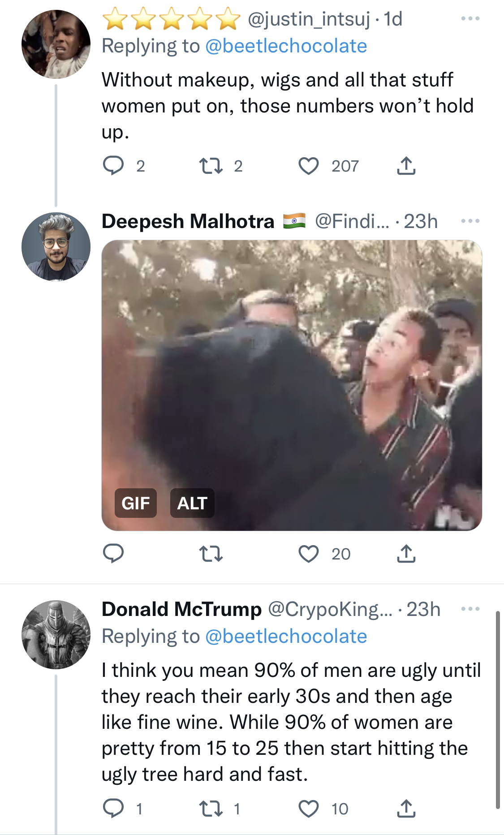Reply to justin_intsuj's tweet
504x835 pixels.
pos(113,166)
